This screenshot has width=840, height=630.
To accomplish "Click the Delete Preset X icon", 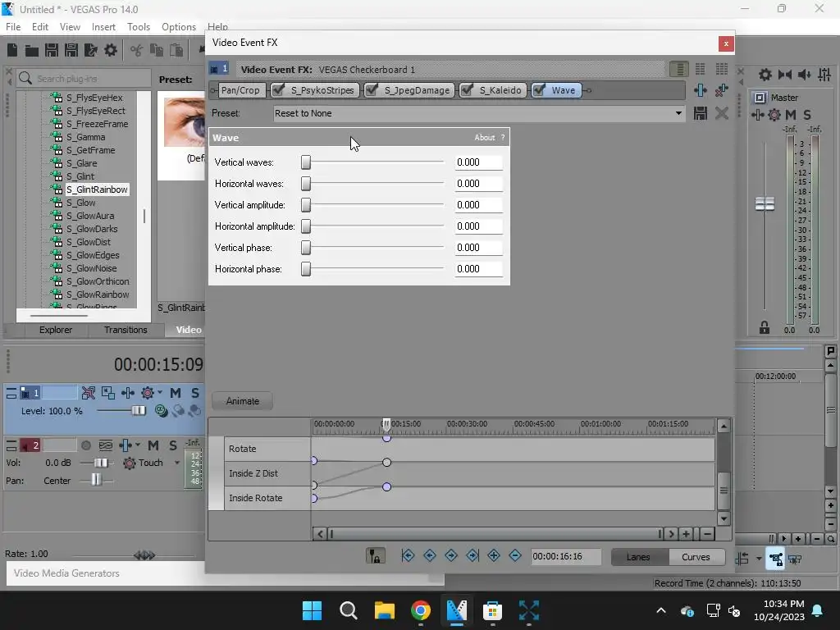I will pos(722,113).
